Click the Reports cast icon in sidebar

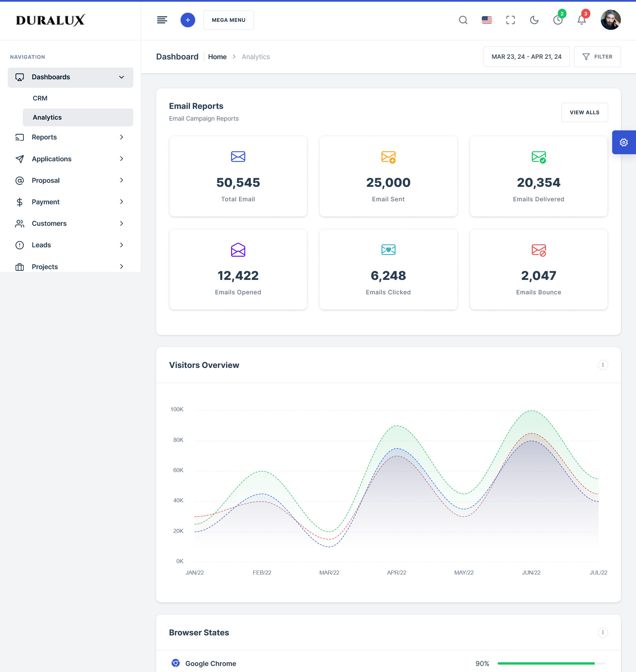tap(20, 137)
